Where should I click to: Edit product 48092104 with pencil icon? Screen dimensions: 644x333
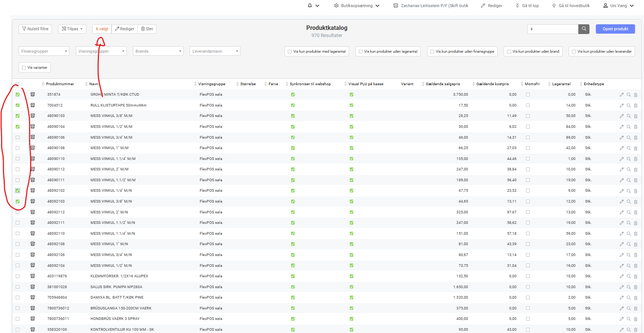tap(622, 266)
